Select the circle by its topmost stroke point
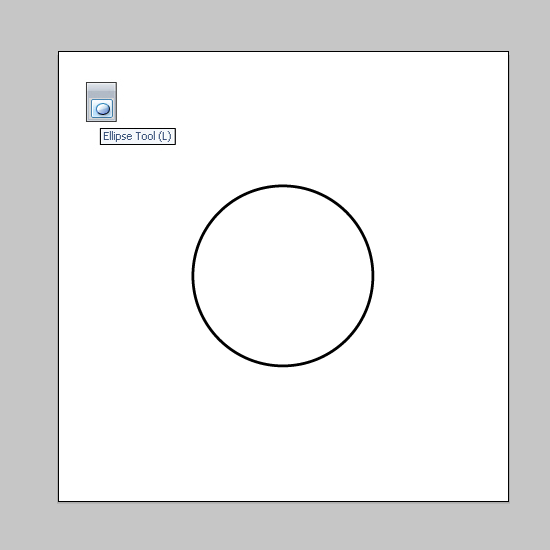The image size is (550, 550). coord(283,186)
